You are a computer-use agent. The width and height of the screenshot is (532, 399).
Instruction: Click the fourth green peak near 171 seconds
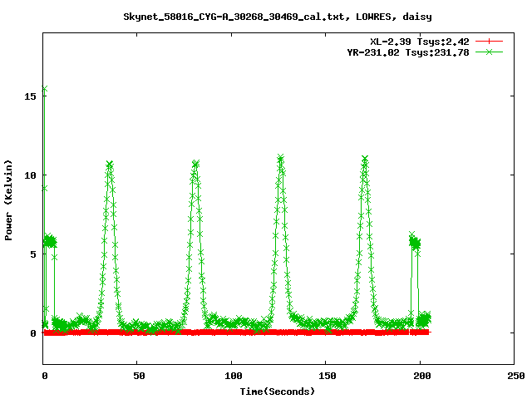365,159
